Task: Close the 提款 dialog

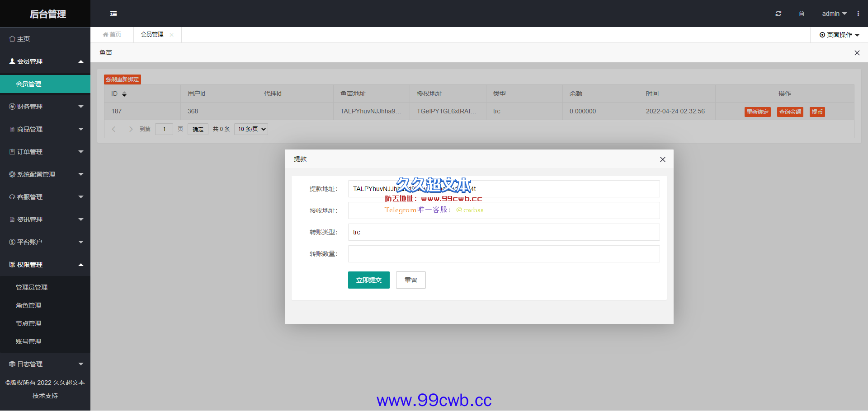Action: click(x=663, y=159)
